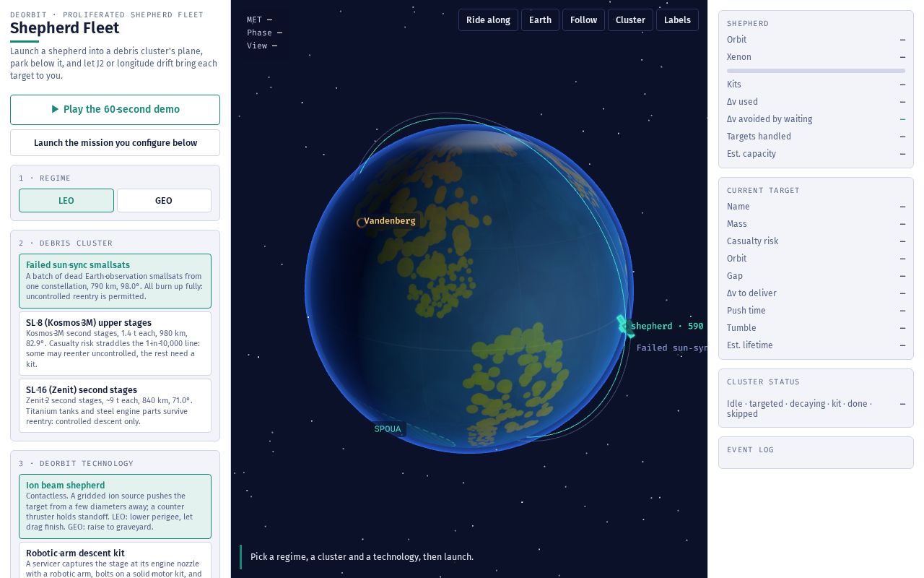Click the 'Tumble' target row

pyautogui.click(x=816, y=328)
